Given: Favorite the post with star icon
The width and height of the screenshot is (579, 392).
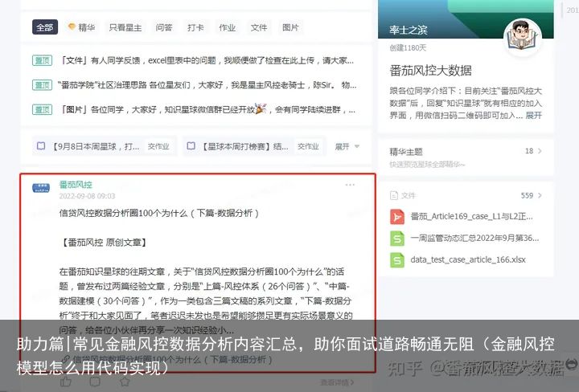Looking at the screenshot, I should (125, 382).
